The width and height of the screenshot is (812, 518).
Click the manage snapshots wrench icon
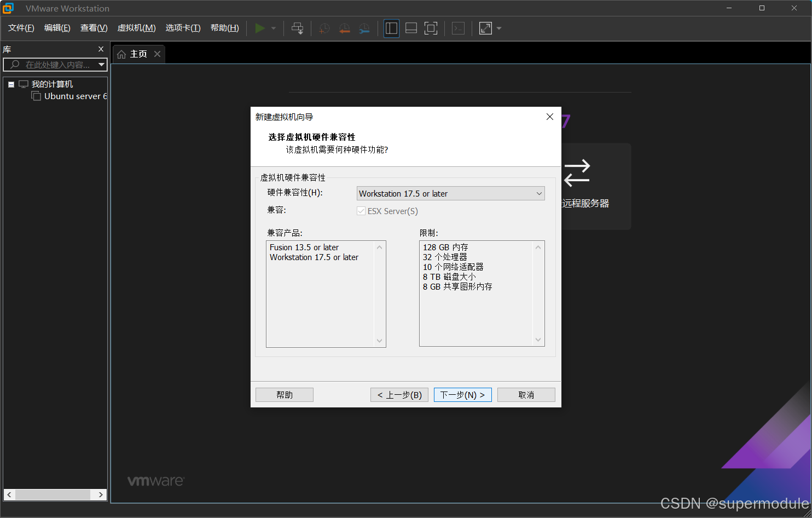click(x=364, y=28)
